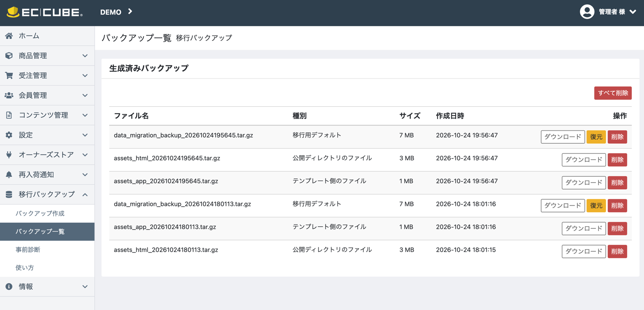The image size is (644, 310).
Task: Open バックアップ作成 submenu item
Action: tap(40, 213)
